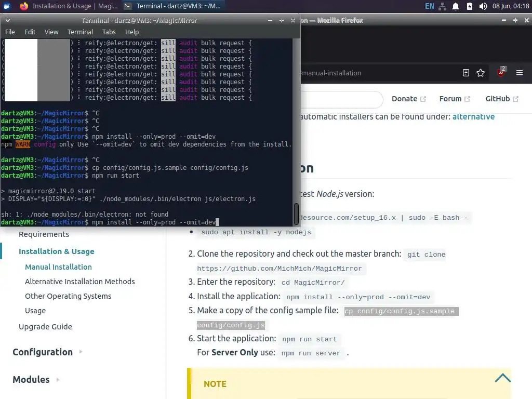This screenshot has height=399, width=532.
Task: Go to Manual Installation sidebar entry
Action: 58,267
